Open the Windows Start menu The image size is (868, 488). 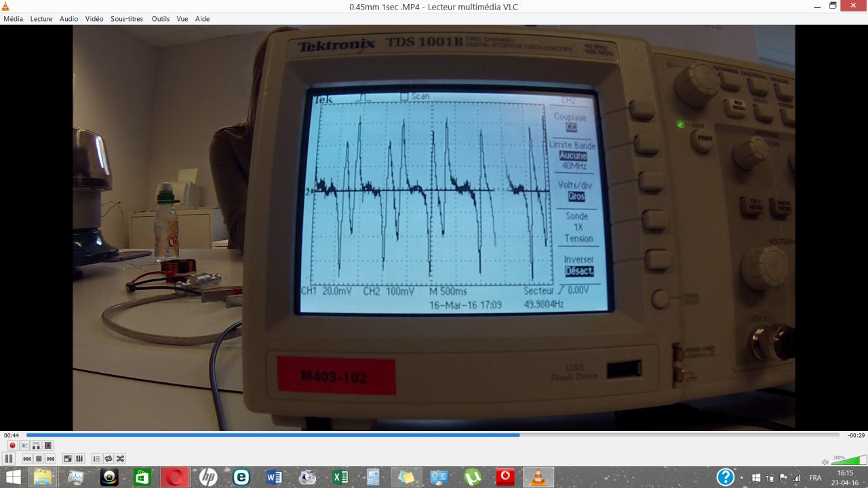(13, 477)
